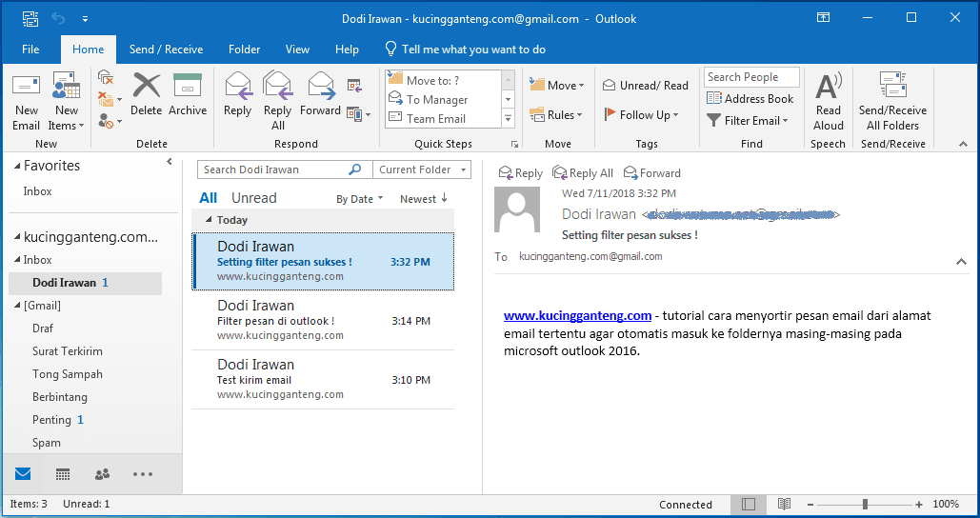This screenshot has height=518, width=980.
Task: Show All messages filter
Action: pos(209,198)
